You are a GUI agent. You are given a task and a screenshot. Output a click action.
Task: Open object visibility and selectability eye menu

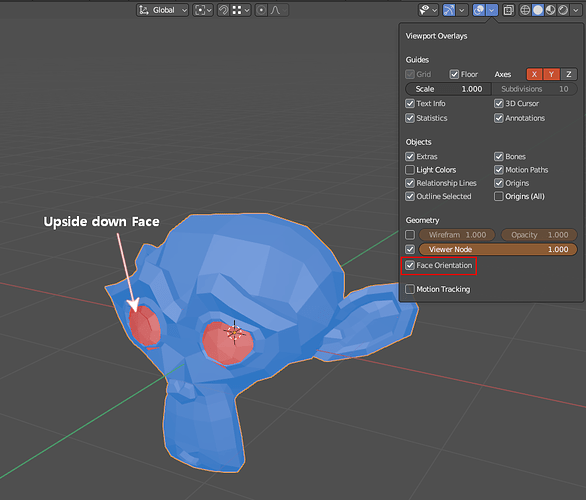point(428,10)
